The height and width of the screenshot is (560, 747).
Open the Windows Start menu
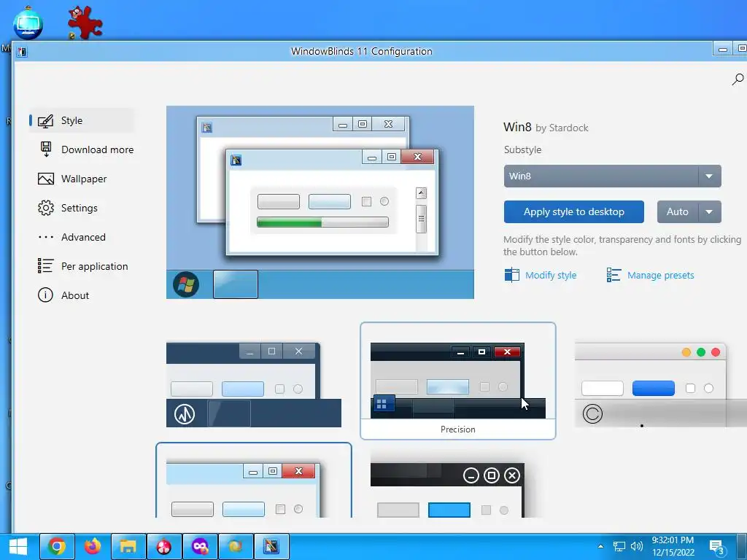[18, 547]
